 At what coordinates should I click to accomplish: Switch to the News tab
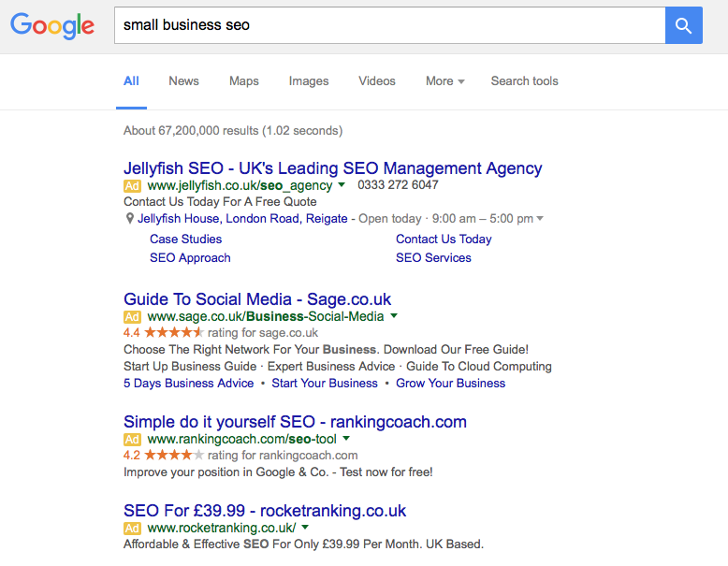(x=183, y=81)
